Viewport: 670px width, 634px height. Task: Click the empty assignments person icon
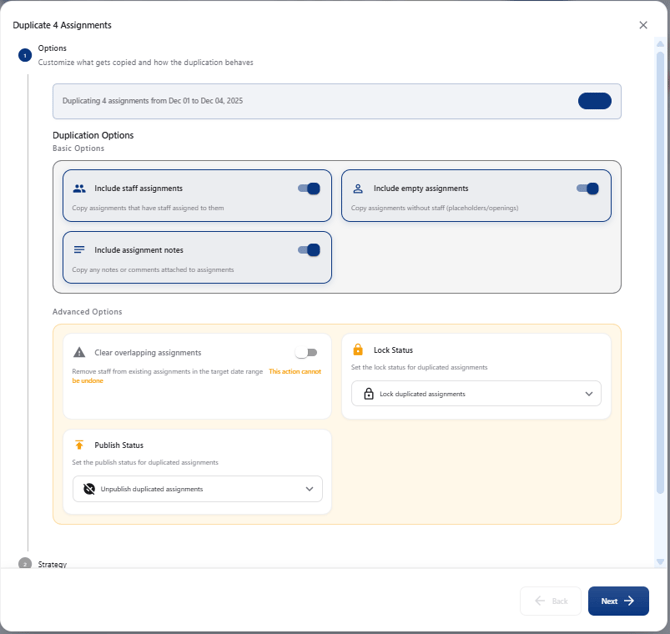358,188
